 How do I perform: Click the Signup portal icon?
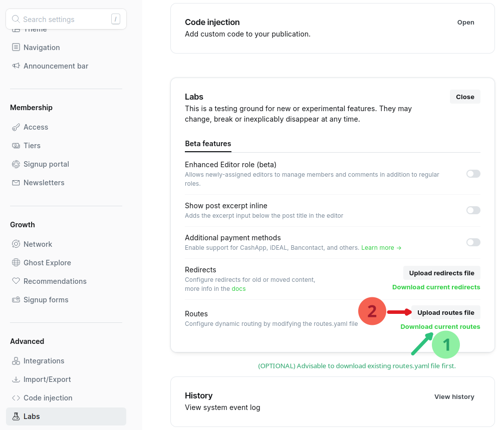point(16,164)
